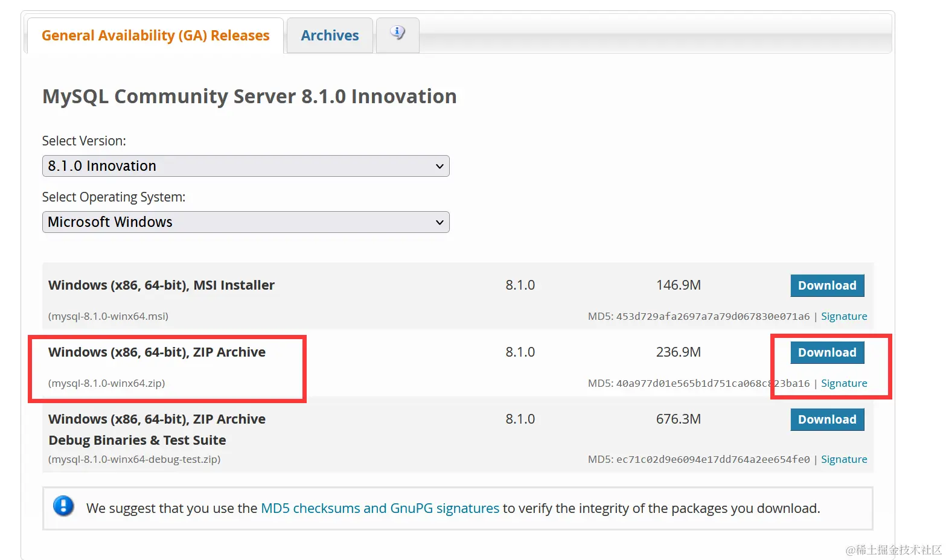This screenshot has width=946, height=560.
Task: Open the Select Version dropdown
Action: click(x=246, y=166)
